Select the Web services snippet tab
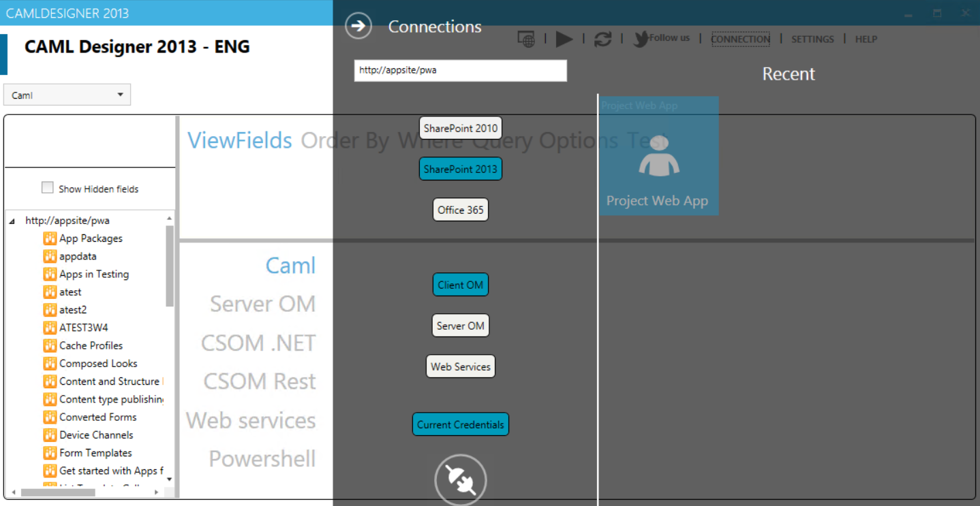This screenshot has width=980, height=506. (x=251, y=420)
